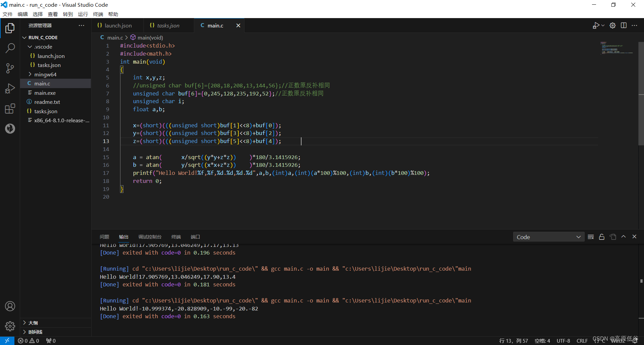Open the Code output channel dropdown
Viewport: 644px width, 345px height.
click(x=548, y=237)
